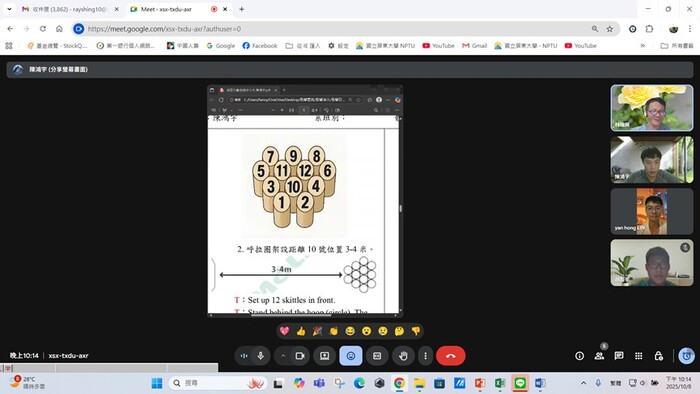Open the Chrome apps grid shortcut
The image size is (700, 394).
[x=9, y=46]
